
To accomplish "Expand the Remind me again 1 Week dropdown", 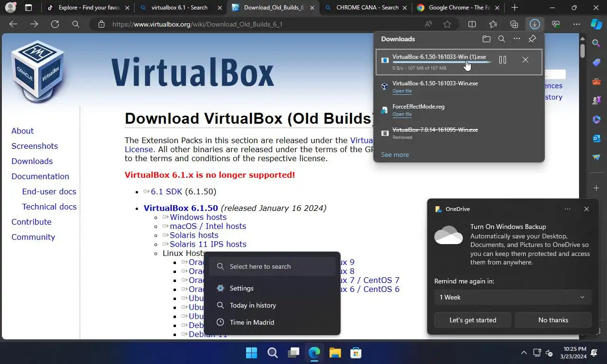I will pos(513,297).
